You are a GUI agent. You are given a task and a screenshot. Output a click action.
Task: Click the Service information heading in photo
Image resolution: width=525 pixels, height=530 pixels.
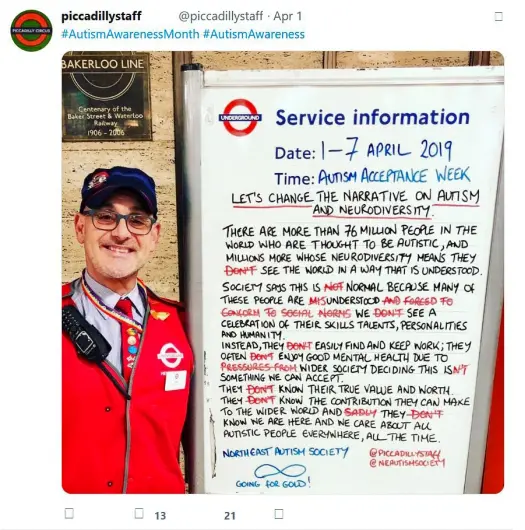click(373, 117)
